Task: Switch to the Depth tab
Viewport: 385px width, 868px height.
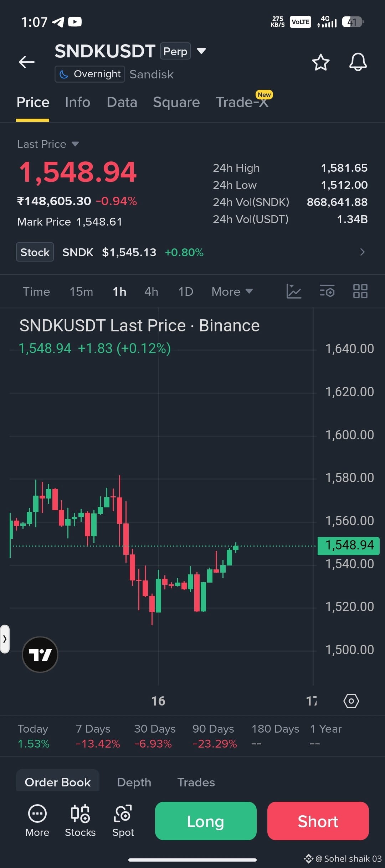Action: [x=134, y=782]
